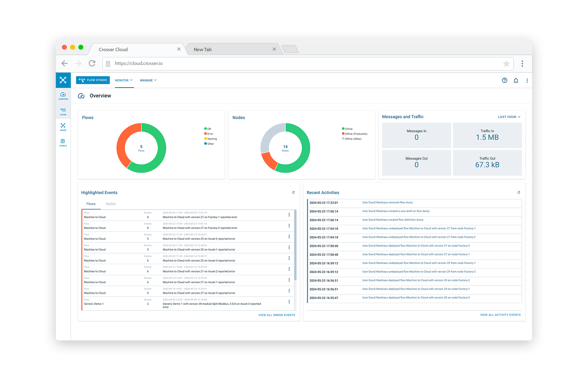Click activity 'created flow definition dumy'
The image size is (588, 380).
click(x=393, y=220)
